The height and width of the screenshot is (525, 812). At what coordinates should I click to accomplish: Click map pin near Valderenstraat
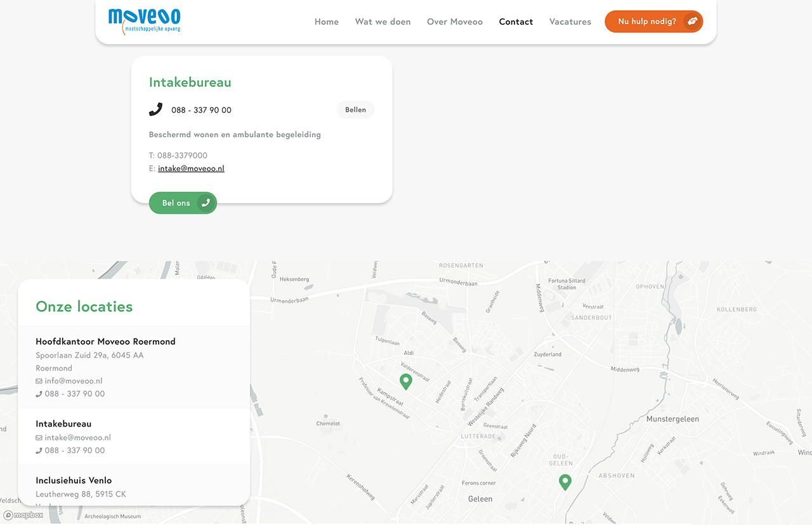(406, 382)
